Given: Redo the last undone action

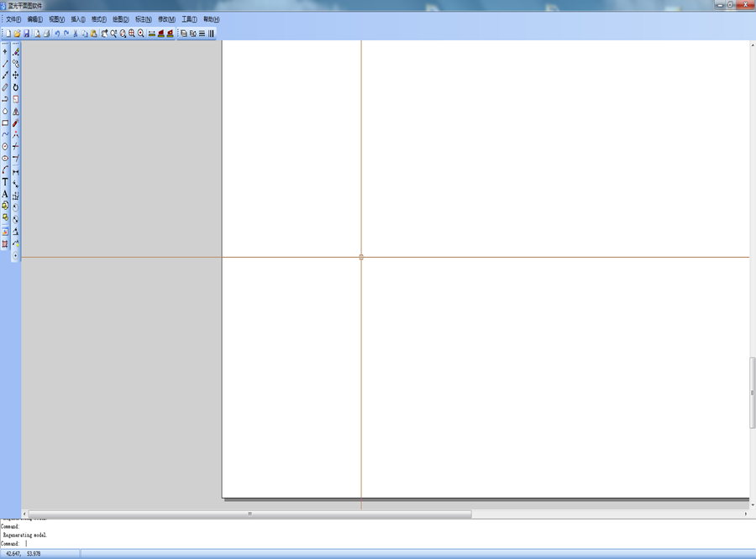Looking at the screenshot, I should click(x=66, y=34).
